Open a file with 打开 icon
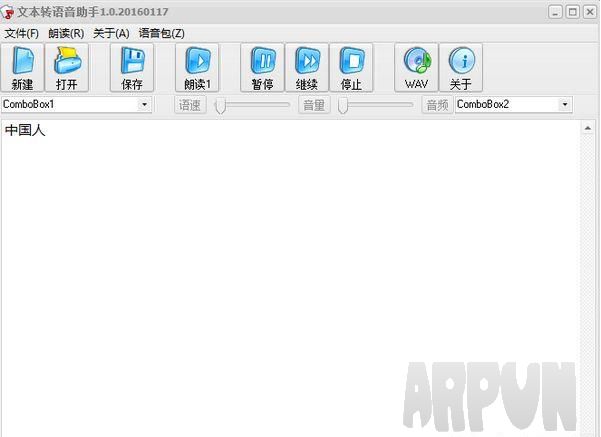Screen dimensions: 601x437 (67, 68)
